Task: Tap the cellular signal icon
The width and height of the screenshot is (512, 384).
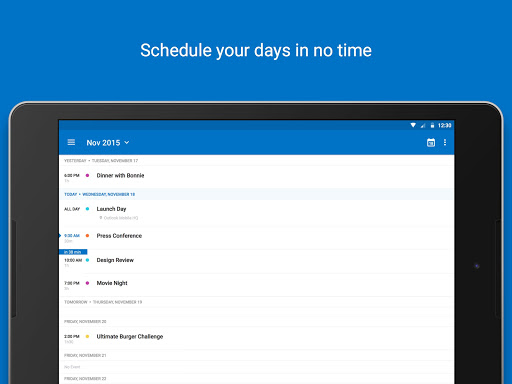Action: [x=423, y=125]
